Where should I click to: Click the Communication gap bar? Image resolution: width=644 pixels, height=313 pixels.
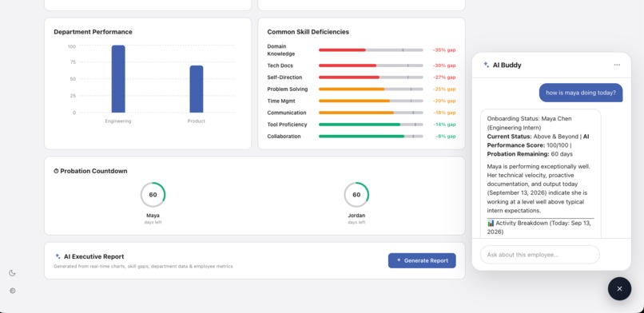(371, 113)
